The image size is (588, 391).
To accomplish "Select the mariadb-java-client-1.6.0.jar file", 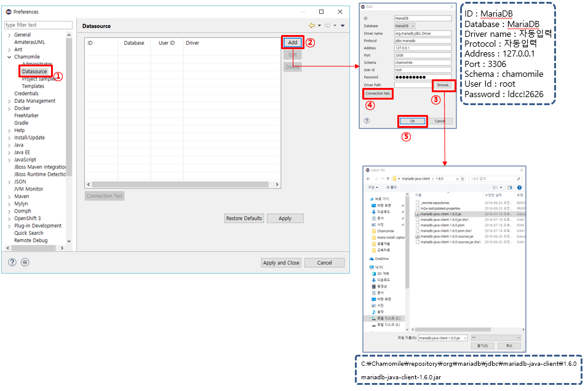I will [440, 214].
